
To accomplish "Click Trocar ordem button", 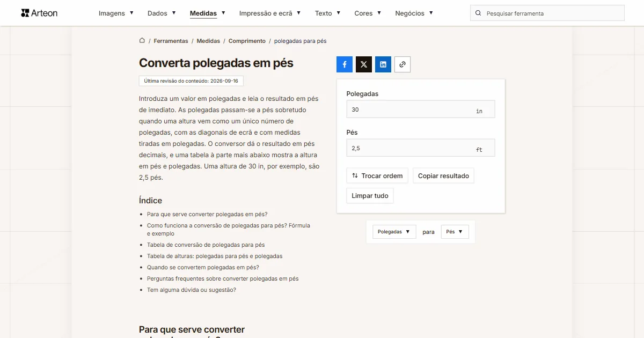I will tap(377, 175).
